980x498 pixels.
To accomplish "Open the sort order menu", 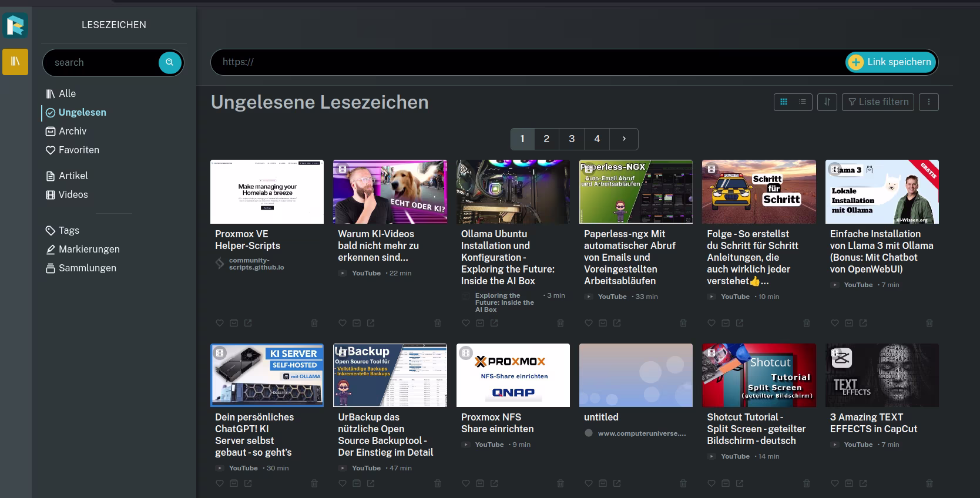I will tap(827, 102).
